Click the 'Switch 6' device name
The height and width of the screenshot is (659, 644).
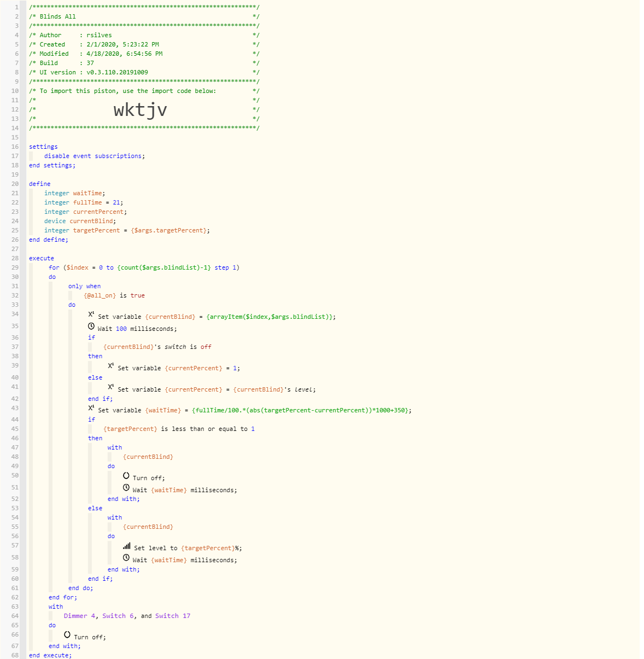[x=118, y=616]
